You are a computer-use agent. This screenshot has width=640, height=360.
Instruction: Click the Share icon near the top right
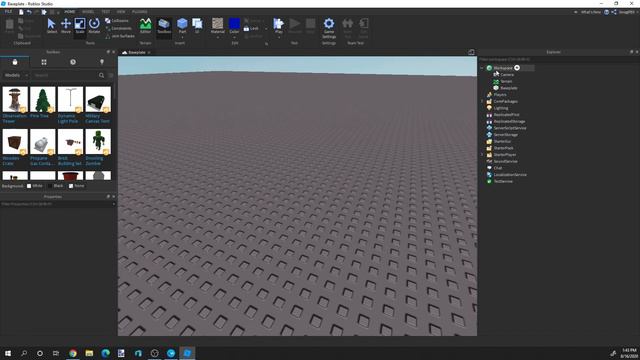(614, 12)
